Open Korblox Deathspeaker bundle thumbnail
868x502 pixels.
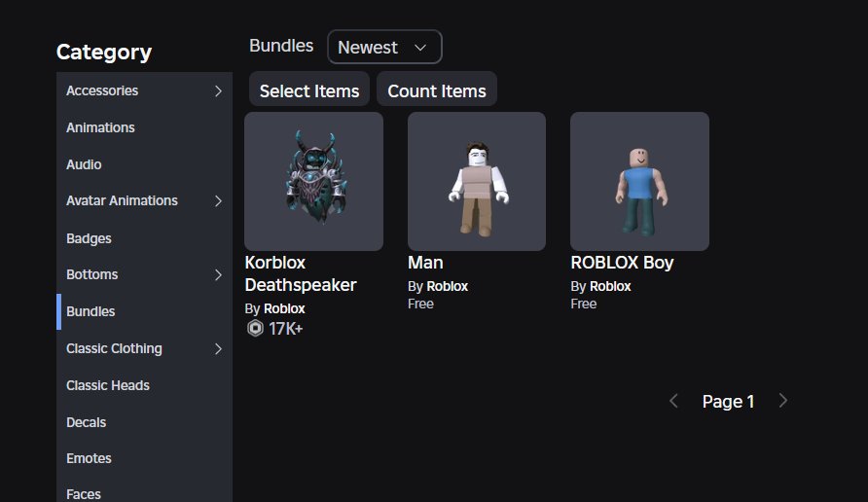click(x=313, y=181)
